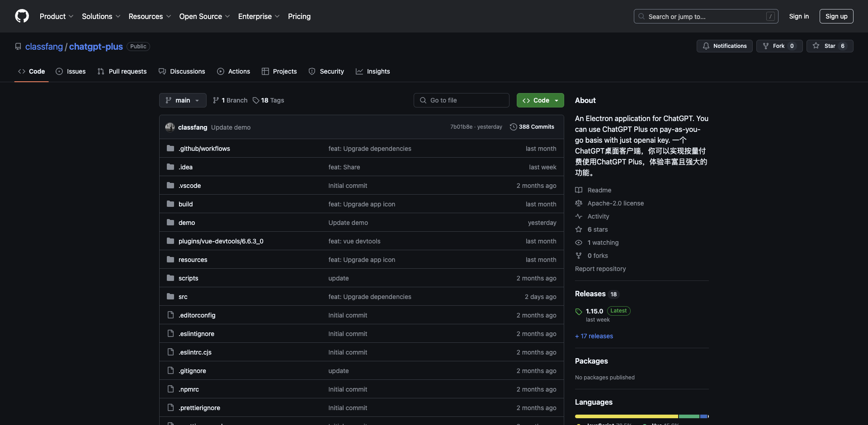View the 388 Commits history
The height and width of the screenshot is (425, 868).
(532, 127)
